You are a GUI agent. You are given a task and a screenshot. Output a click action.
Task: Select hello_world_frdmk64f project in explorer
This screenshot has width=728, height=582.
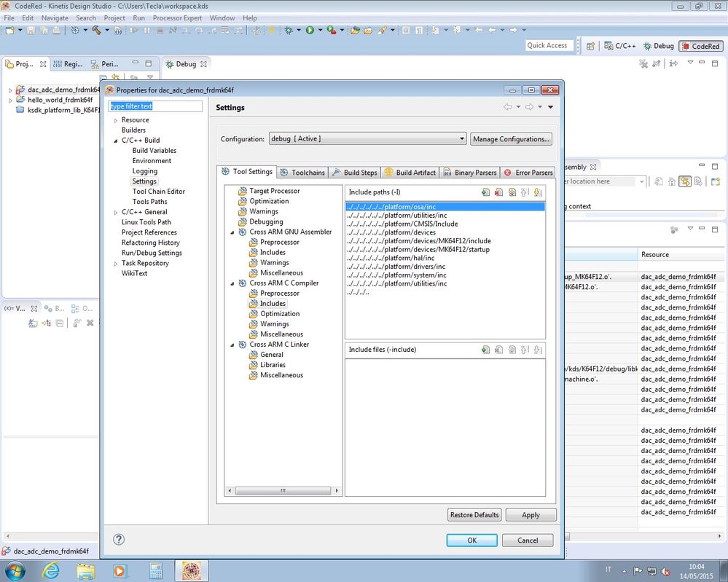pos(60,100)
